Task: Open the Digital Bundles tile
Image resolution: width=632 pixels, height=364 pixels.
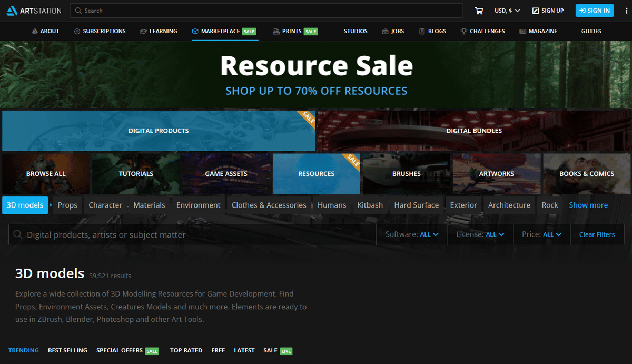Action: tap(474, 131)
